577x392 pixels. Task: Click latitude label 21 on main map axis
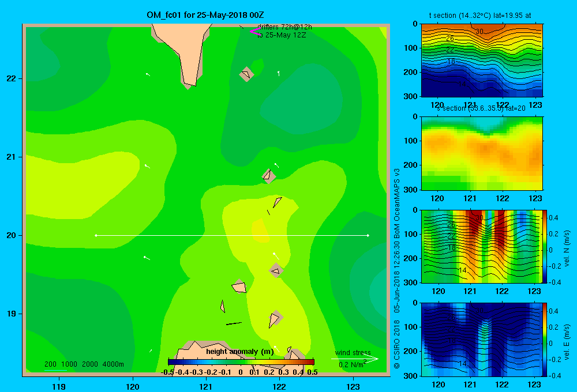coord(12,157)
